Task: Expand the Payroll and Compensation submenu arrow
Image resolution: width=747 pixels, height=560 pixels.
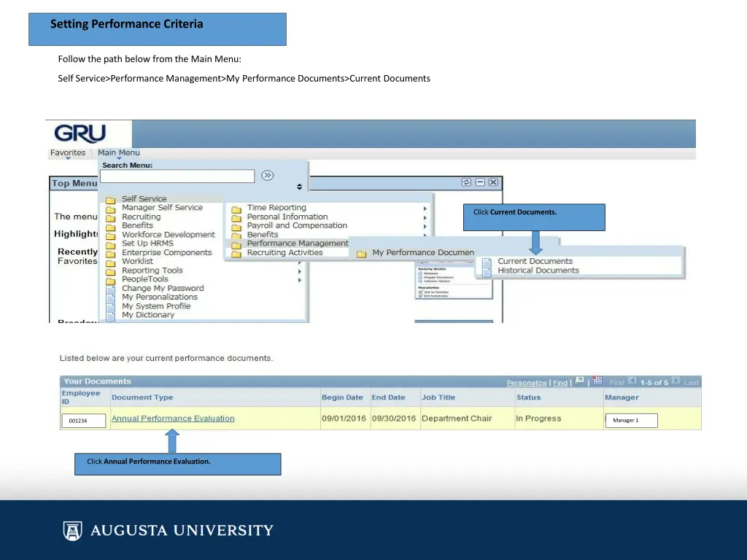Action: [x=425, y=227]
